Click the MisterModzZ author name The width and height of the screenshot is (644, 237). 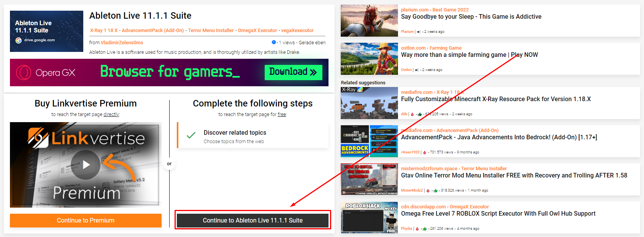point(412,190)
